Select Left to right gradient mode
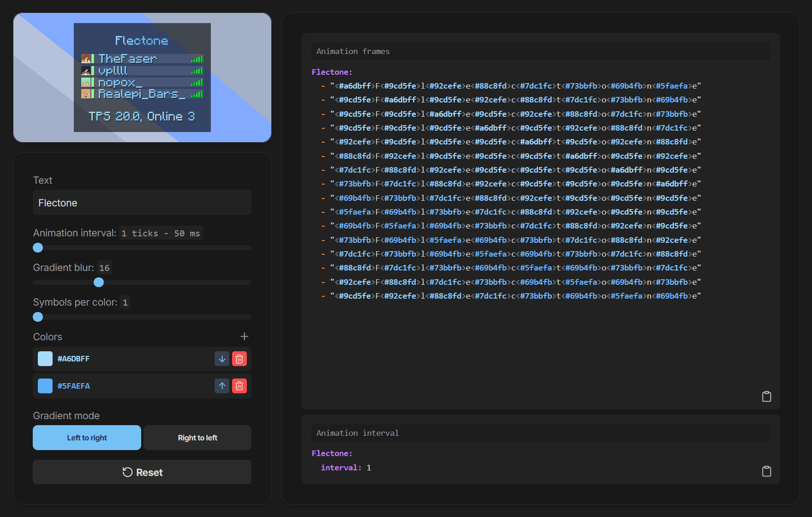 tap(87, 438)
